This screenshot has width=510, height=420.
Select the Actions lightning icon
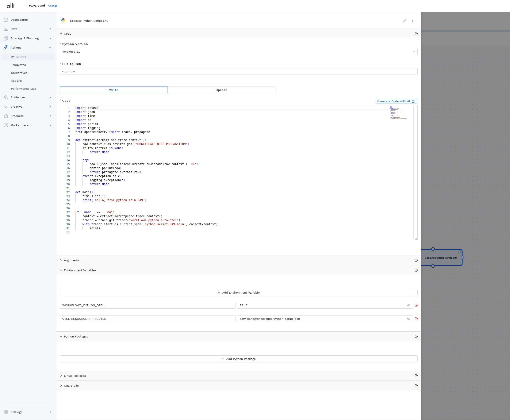(x=6, y=47)
